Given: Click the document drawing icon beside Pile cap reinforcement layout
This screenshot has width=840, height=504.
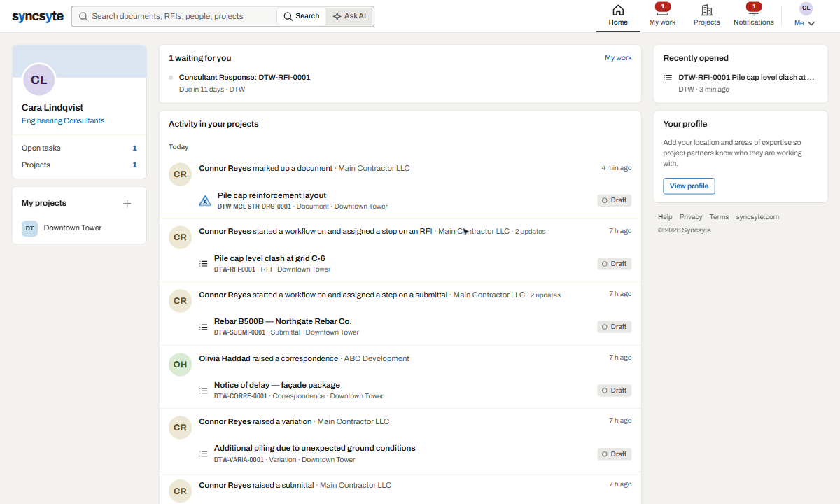Looking at the screenshot, I should 205,201.
